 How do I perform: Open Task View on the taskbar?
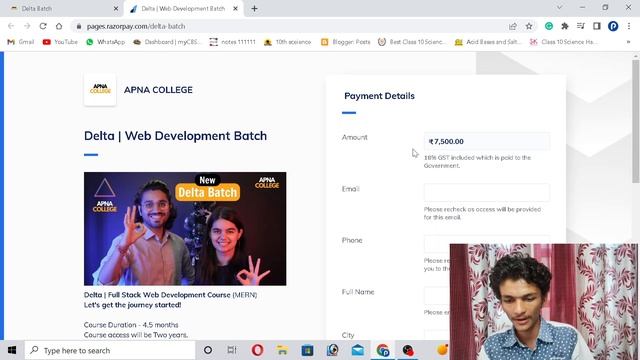point(232,350)
